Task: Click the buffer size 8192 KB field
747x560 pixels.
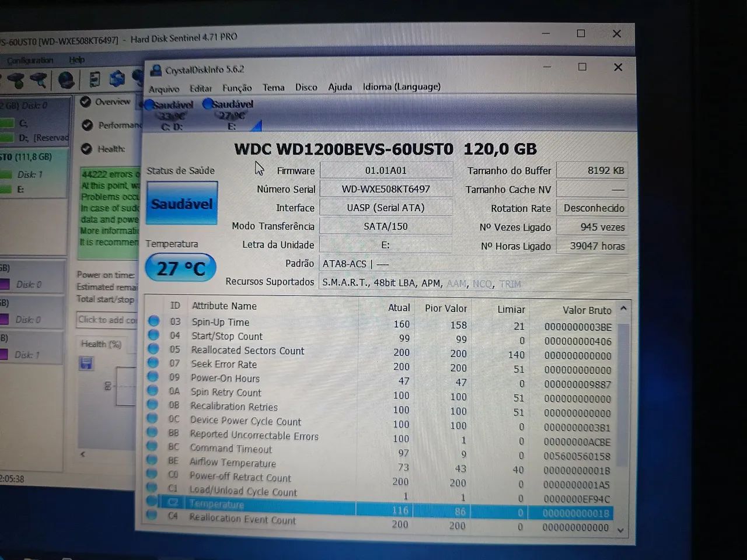Action: [592, 170]
